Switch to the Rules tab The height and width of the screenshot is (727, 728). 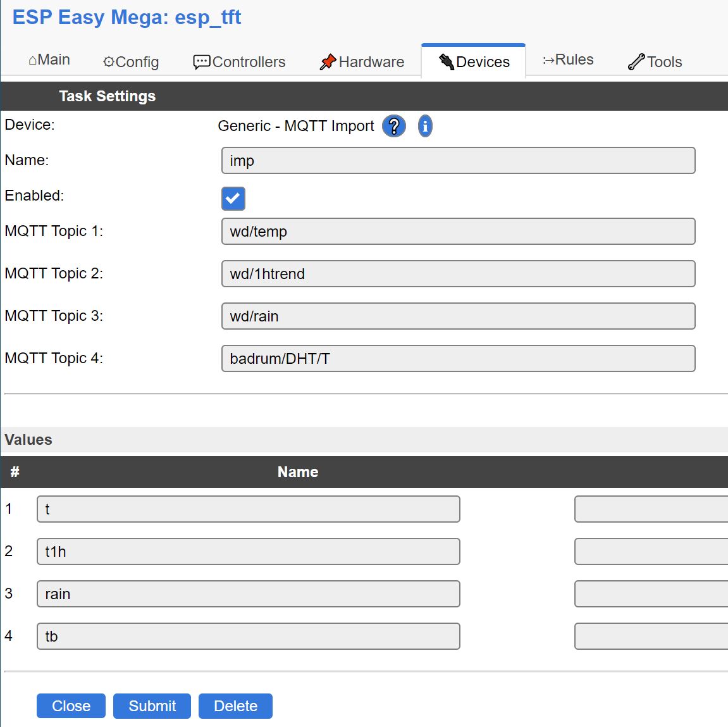pos(568,60)
